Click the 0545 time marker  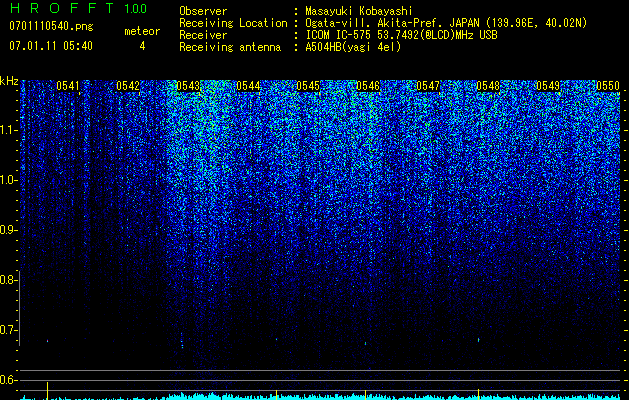(308, 86)
